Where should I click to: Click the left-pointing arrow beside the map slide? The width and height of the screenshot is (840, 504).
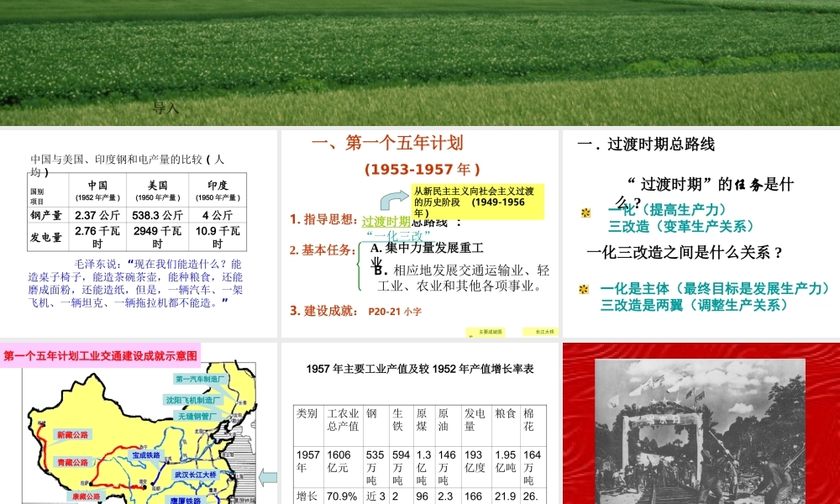pos(268,478)
